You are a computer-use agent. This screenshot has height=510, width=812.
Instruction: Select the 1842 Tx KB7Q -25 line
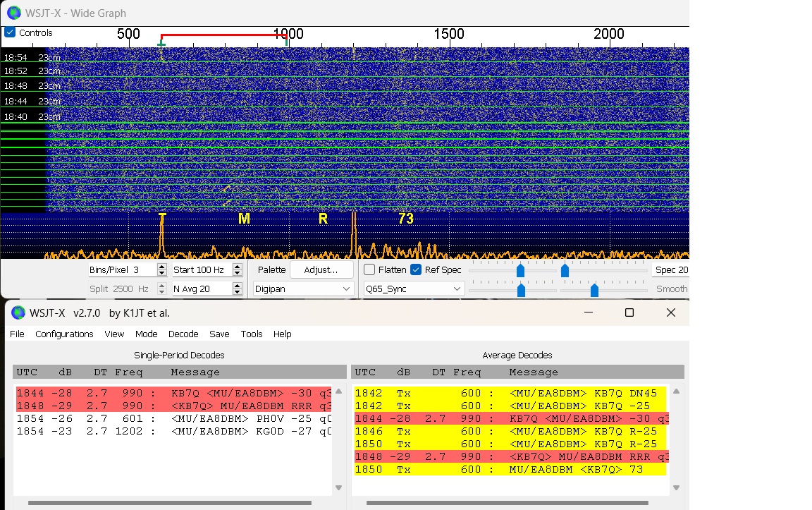(x=510, y=406)
